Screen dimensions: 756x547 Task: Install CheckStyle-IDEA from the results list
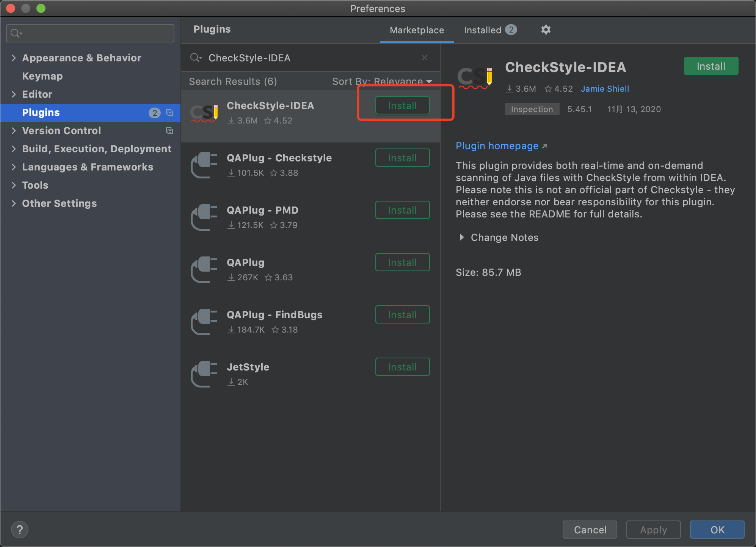click(x=402, y=105)
